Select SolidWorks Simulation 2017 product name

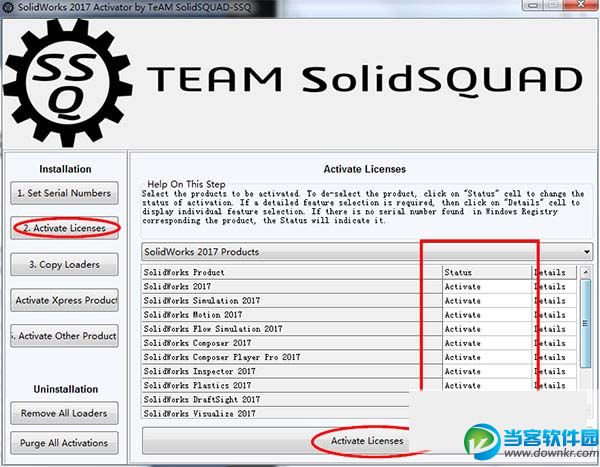[x=202, y=301]
